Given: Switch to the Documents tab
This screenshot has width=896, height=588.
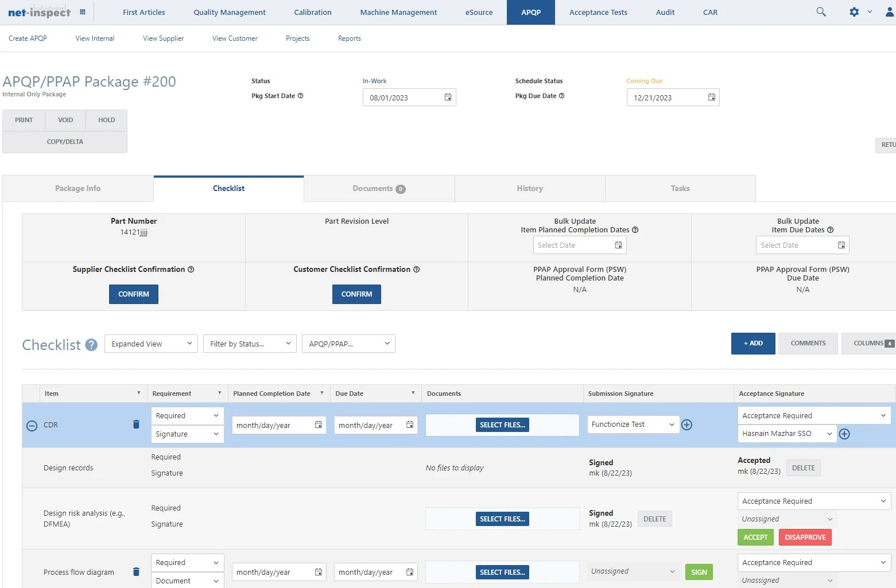Looking at the screenshot, I should tap(378, 188).
